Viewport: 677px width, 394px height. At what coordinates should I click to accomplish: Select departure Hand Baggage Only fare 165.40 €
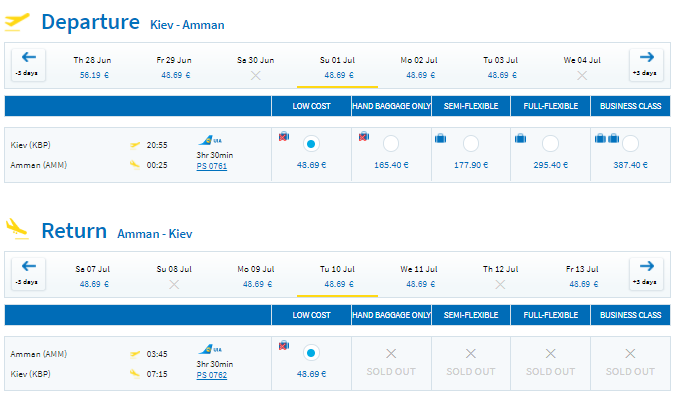pos(391,144)
